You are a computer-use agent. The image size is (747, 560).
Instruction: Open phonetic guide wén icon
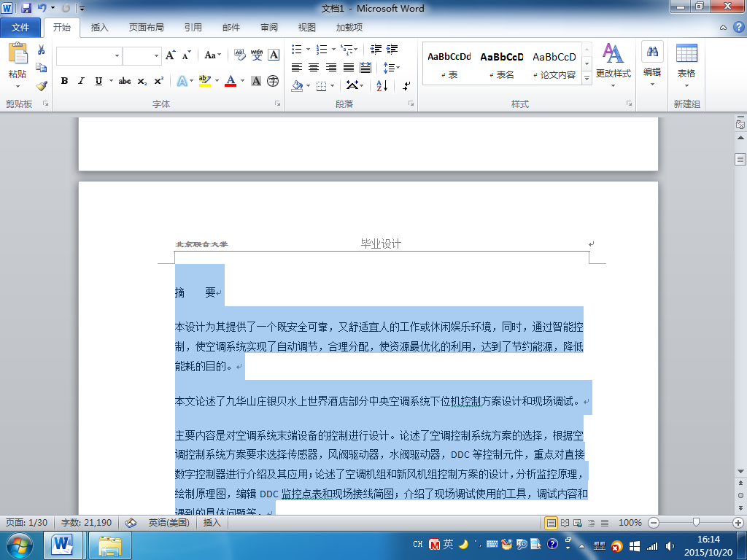(x=257, y=55)
